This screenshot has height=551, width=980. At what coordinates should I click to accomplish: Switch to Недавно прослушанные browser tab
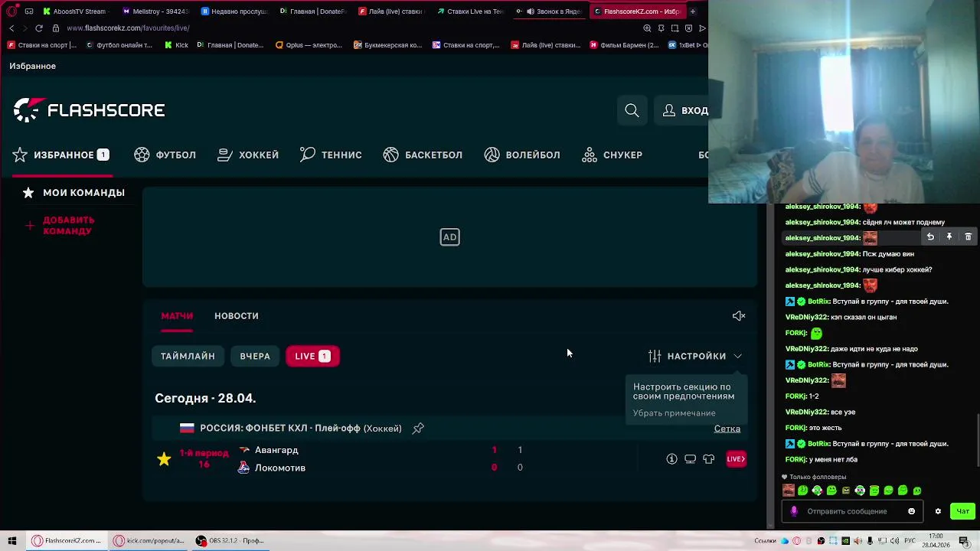234,11
